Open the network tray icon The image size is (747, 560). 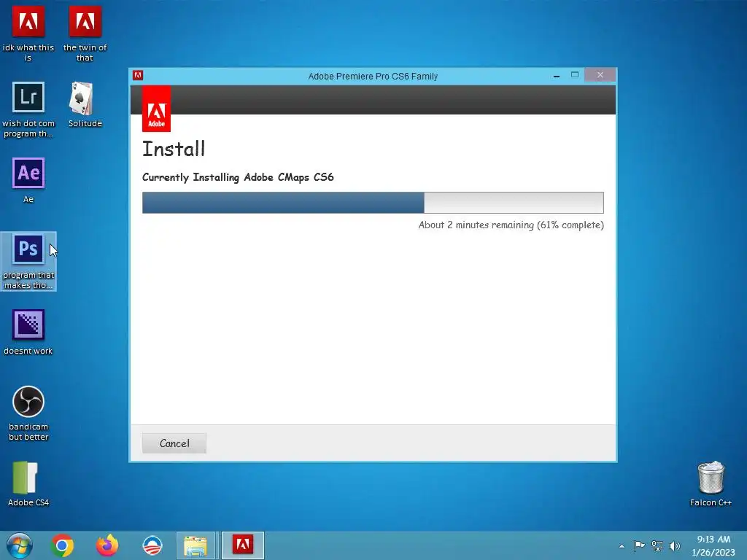click(657, 545)
